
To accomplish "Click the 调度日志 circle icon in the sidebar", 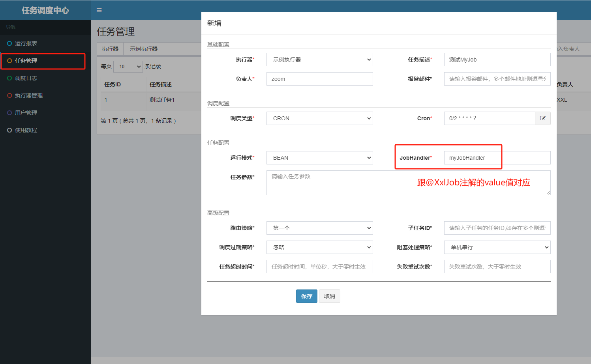I will point(9,78).
